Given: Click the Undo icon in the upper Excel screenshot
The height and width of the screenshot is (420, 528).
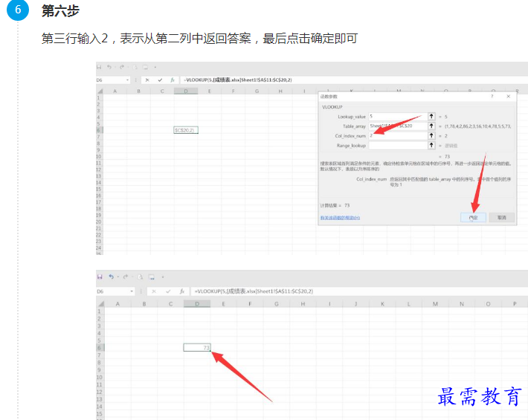Looking at the screenshot, I should (109, 67).
